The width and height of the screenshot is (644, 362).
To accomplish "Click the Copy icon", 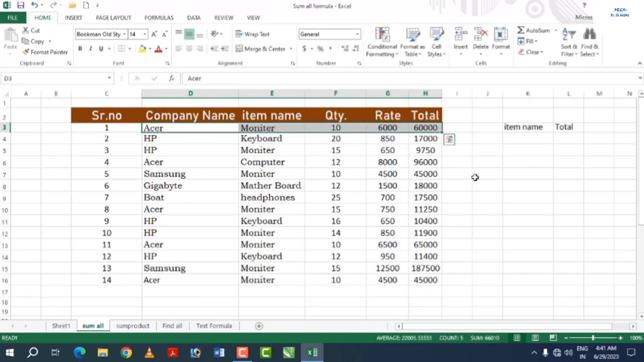I will click(25, 41).
